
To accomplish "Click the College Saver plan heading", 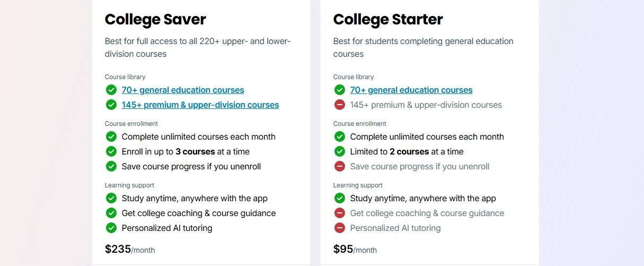I will pyautogui.click(x=155, y=20).
